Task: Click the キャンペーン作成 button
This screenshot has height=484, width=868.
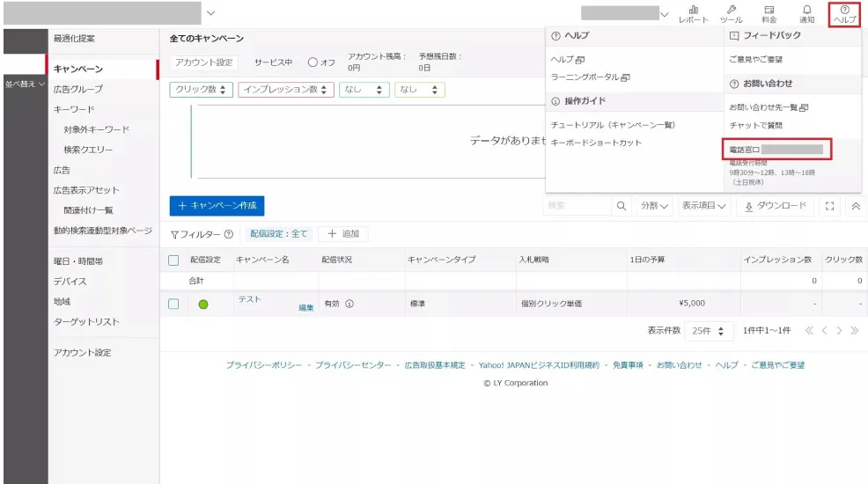Action: (x=217, y=205)
